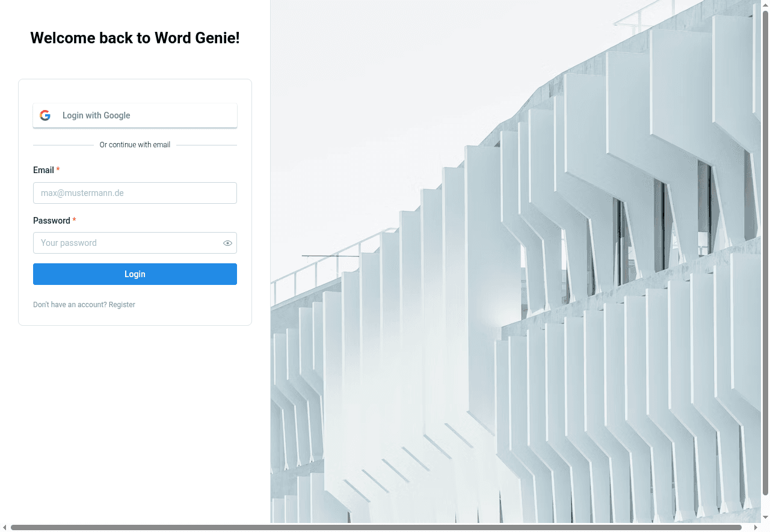
Task: Focus the Email input field
Action: (x=135, y=193)
